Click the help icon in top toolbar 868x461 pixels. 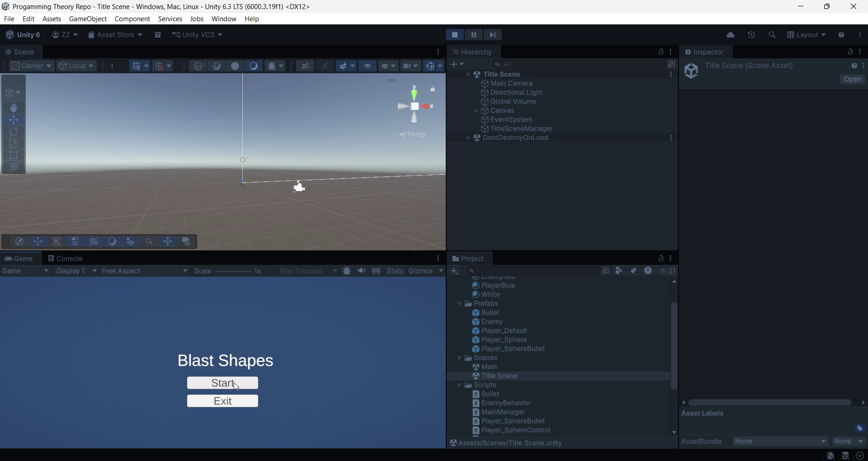click(x=841, y=35)
